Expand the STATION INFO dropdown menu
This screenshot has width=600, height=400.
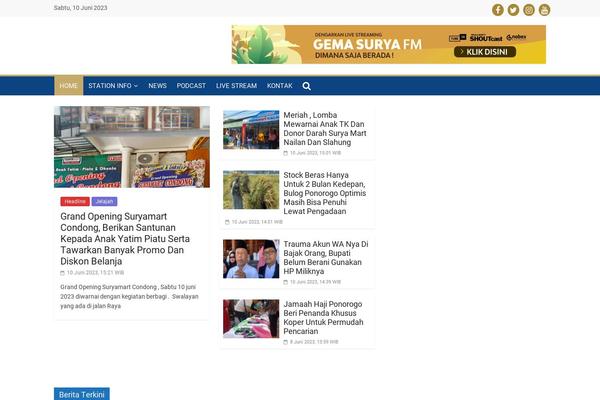[x=113, y=86]
